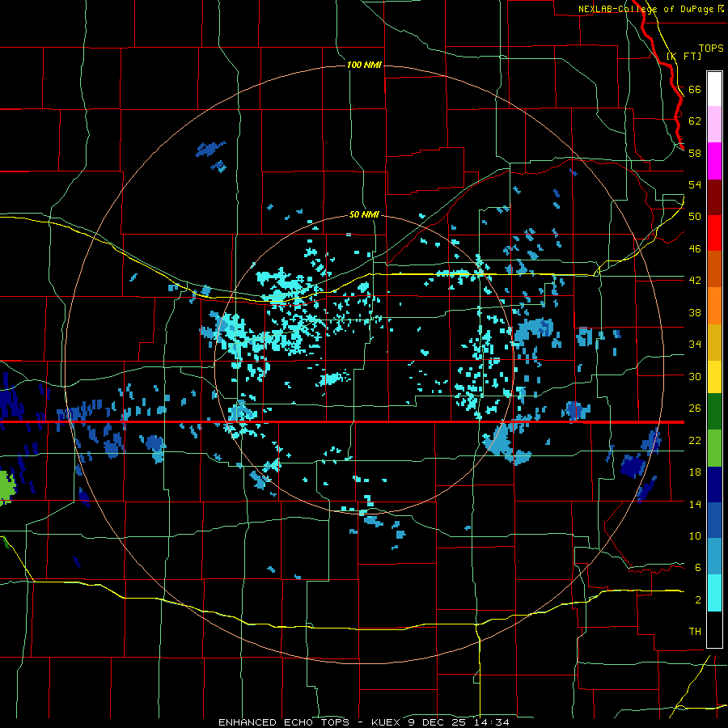
Task: Select the 62 legend value
Action: 695,121
